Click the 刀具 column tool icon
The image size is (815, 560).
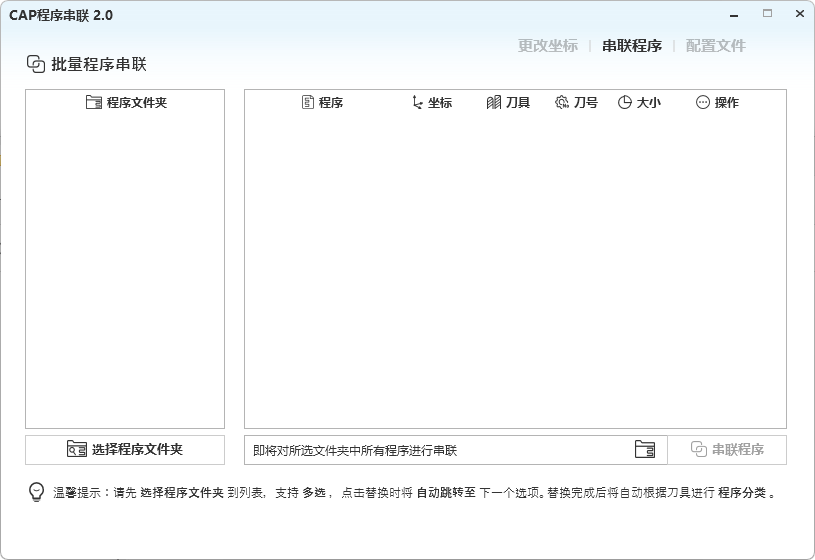click(493, 102)
